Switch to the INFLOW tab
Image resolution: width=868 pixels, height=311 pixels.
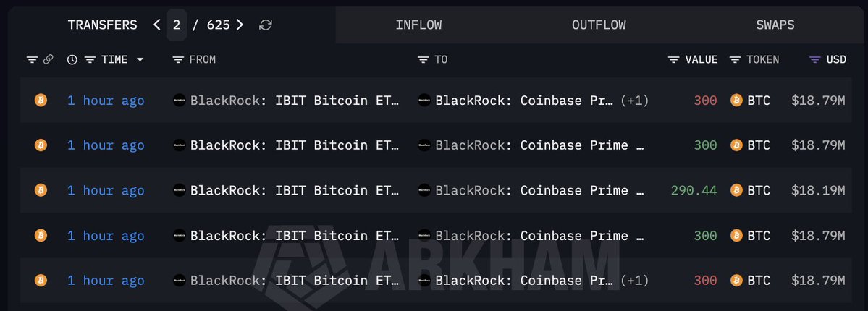click(418, 25)
